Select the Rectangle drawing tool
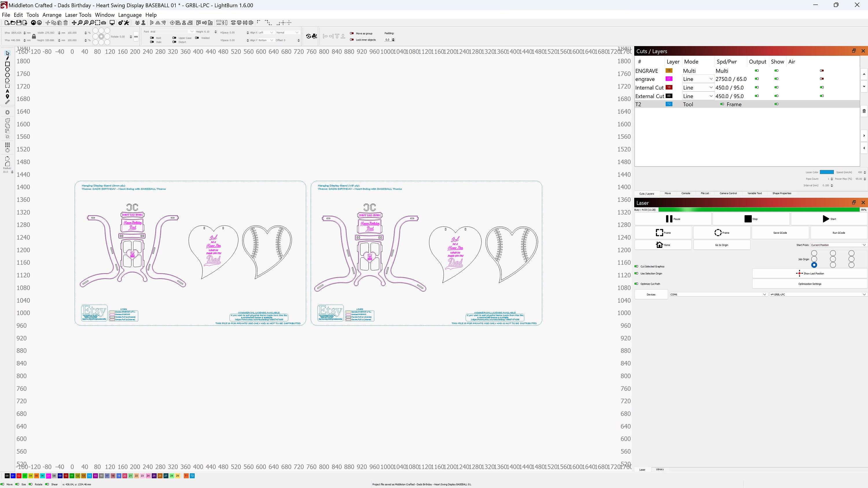 pos(8,64)
